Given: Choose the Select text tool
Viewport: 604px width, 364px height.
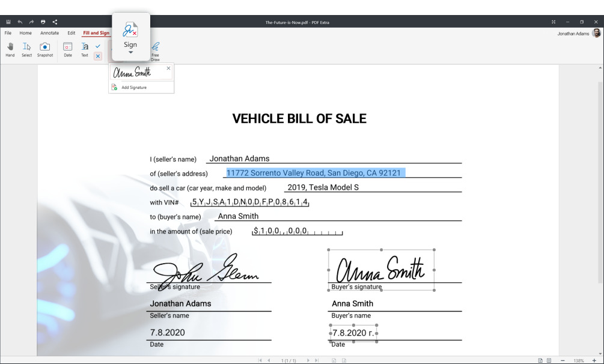Looking at the screenshot, I should click(26, 50).
